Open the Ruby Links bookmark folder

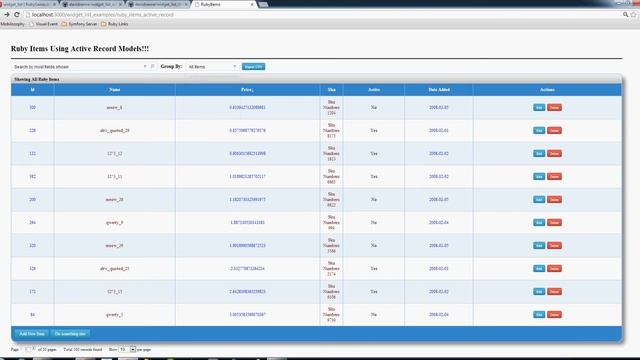click(114, 24)
